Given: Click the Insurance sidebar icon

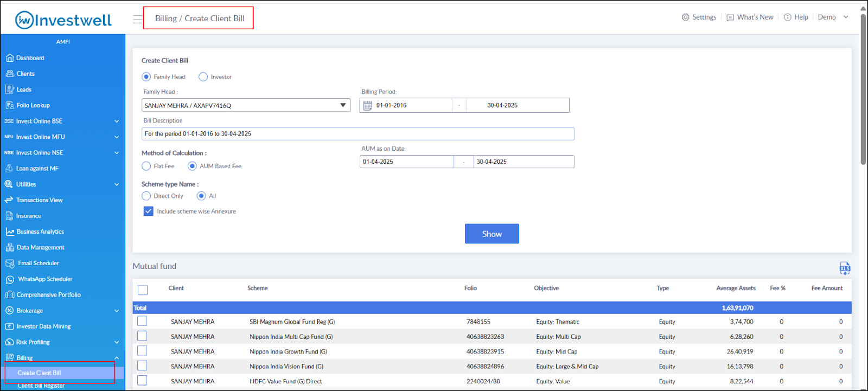Looking at the screenshot, I should tap(9, 216).
